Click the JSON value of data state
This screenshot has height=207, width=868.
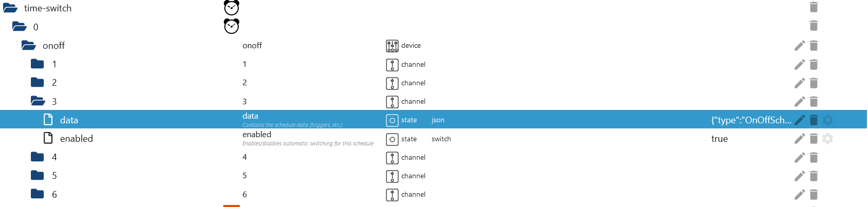tap(751, 120)
